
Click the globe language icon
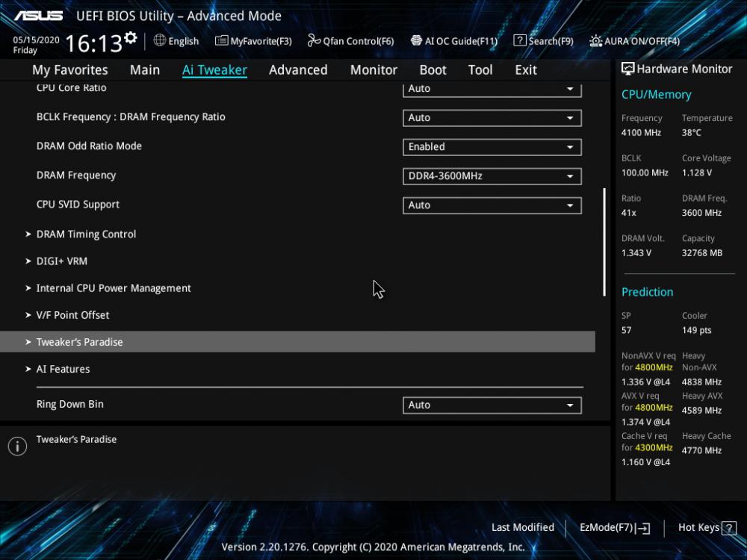[x=160, y=40]
